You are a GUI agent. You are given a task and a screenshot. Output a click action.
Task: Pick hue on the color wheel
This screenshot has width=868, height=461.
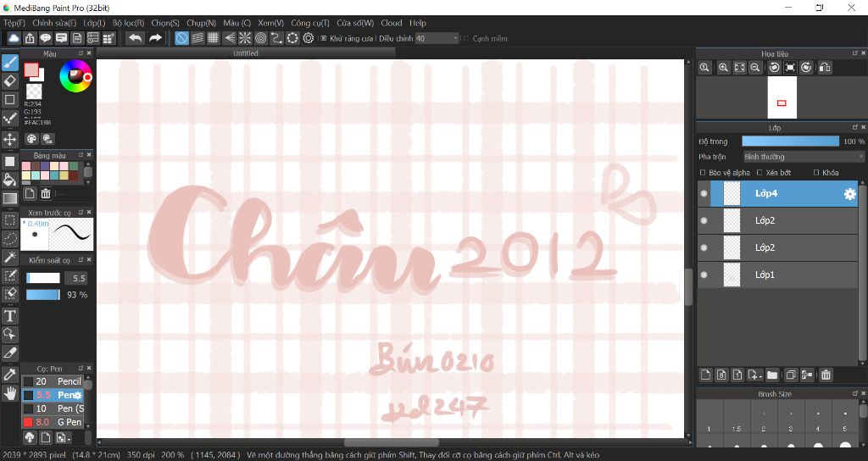(x=75, y=75)
